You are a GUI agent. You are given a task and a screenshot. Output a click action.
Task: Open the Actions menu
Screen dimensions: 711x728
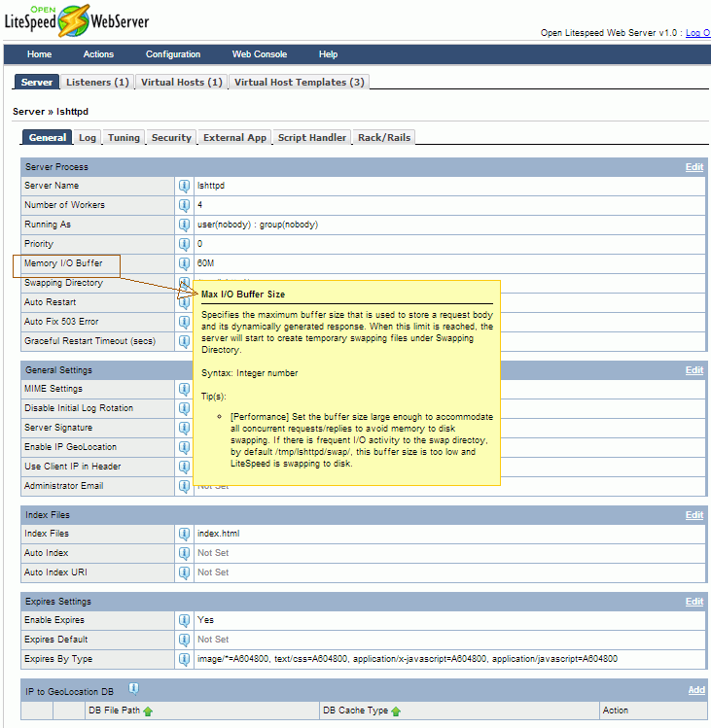click(98, 54)
